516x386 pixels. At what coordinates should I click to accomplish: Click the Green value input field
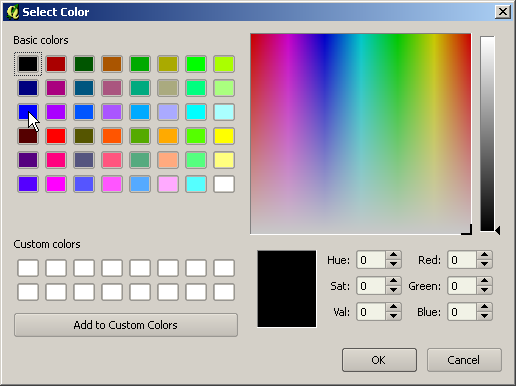[x=462, y=286]
